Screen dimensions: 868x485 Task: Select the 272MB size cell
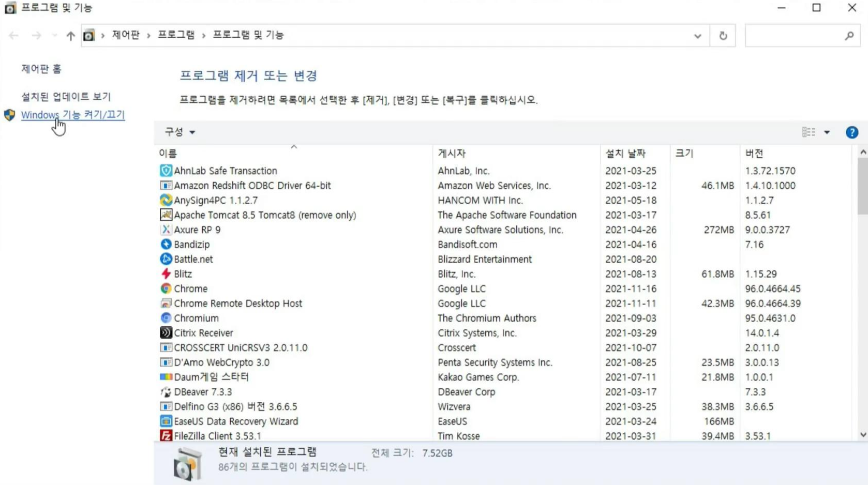tap(719, 230)
